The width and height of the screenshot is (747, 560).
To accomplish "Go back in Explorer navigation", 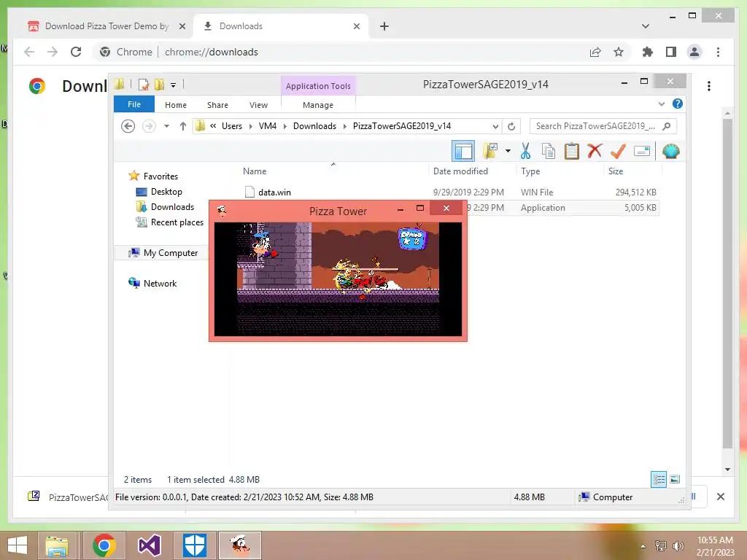I will [x=128, y=126].
